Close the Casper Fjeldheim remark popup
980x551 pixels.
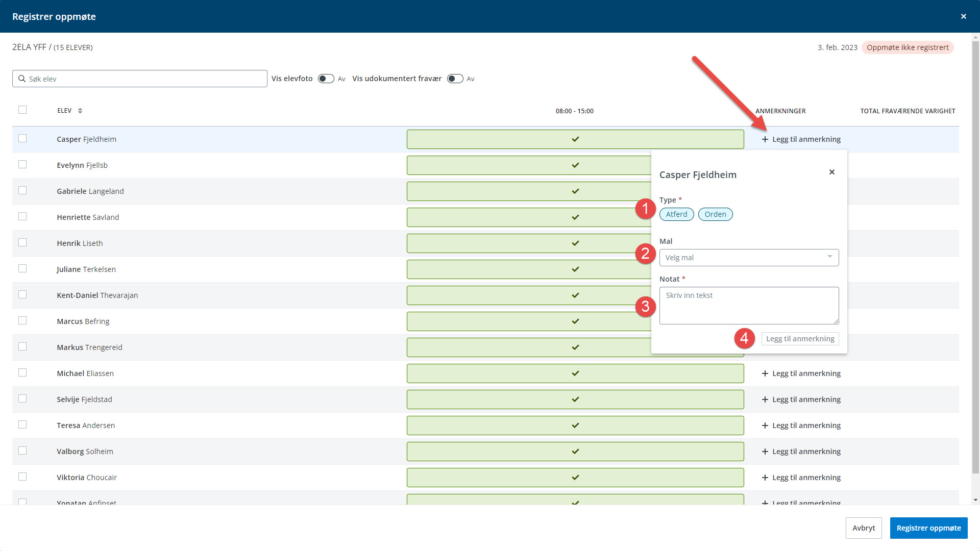(x=832, y=172)
